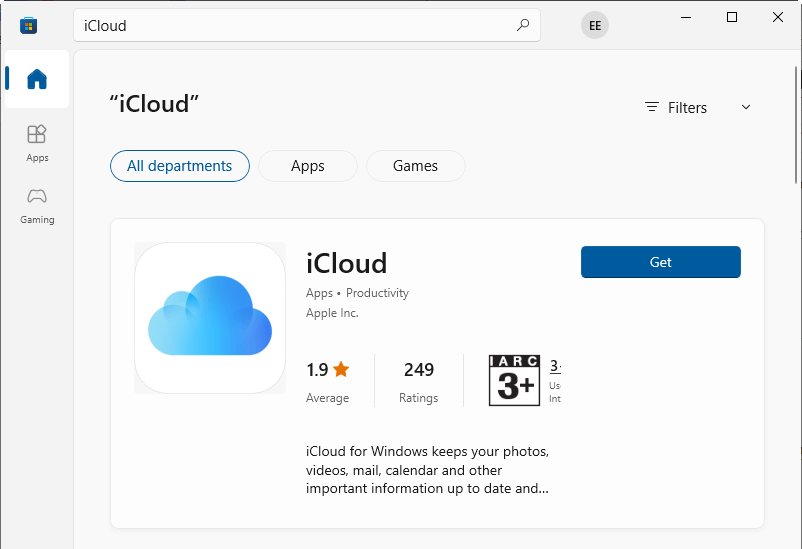The width and height of the screenshot is (802, 549).
Task: Open the Apps section in sidebar
Action: pos(37,142)
